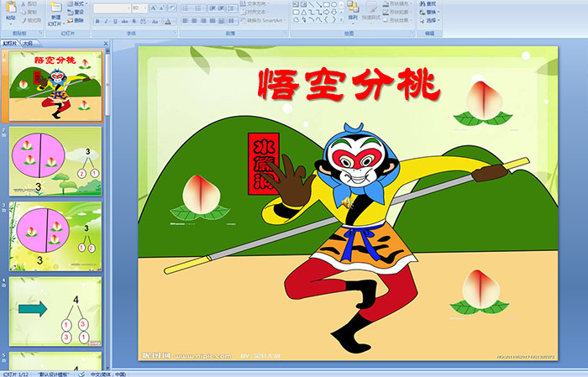
Task: Toggle strikethrough (abc) formatting
Action: [124, 21]
